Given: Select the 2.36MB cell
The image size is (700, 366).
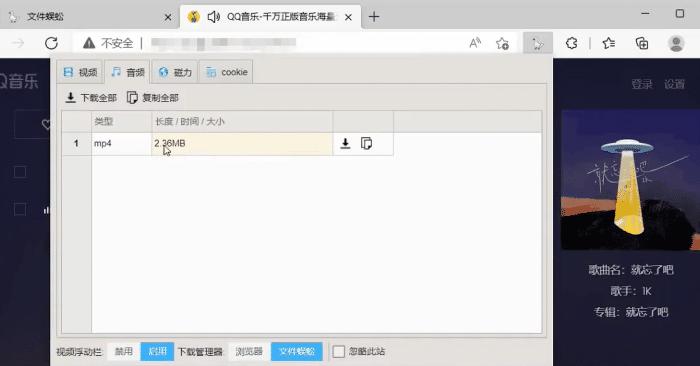Looking at the screenshot, I should (242, 143).
